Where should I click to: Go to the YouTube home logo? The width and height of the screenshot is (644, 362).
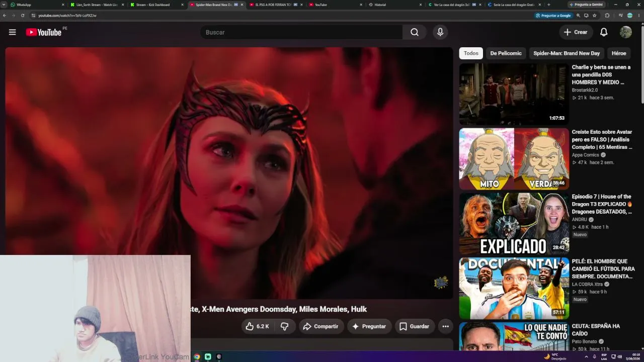(x=44, y=32)
